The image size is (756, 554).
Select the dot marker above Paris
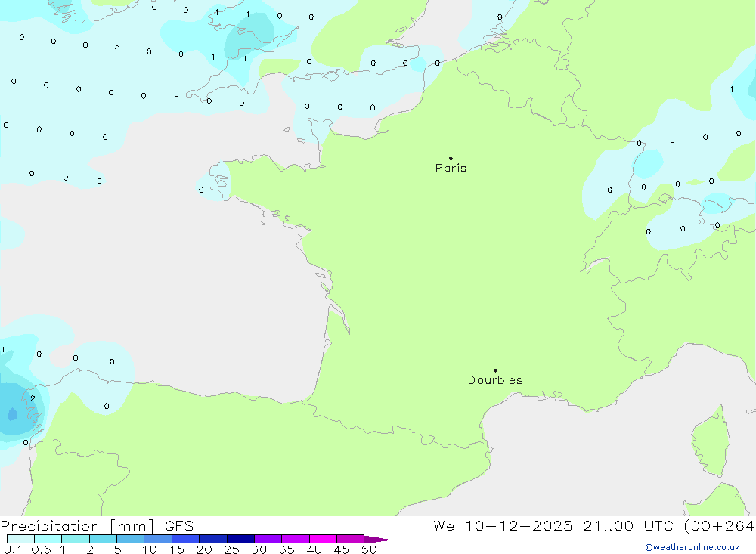pyautogui.click(x=451, y=158)
